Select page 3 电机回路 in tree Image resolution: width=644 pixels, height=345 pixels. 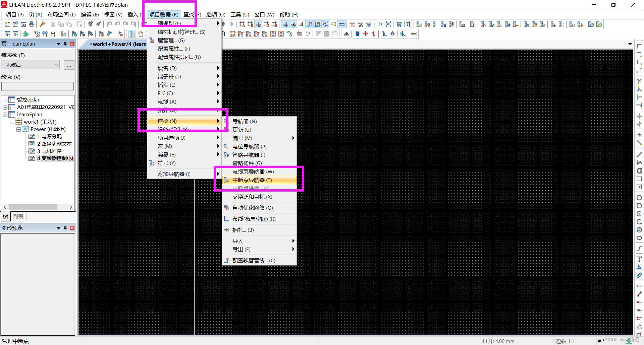click(x=49, y=151)
